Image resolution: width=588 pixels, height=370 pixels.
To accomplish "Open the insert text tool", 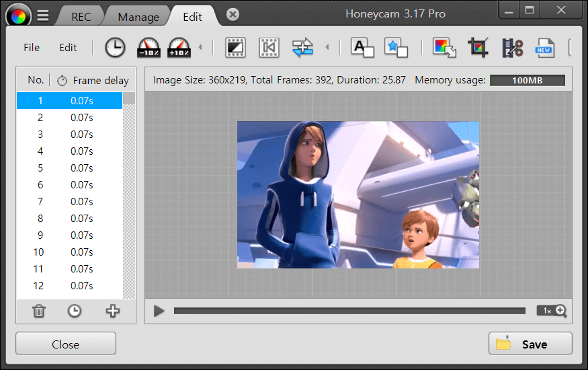I will [x=362, y=47].
